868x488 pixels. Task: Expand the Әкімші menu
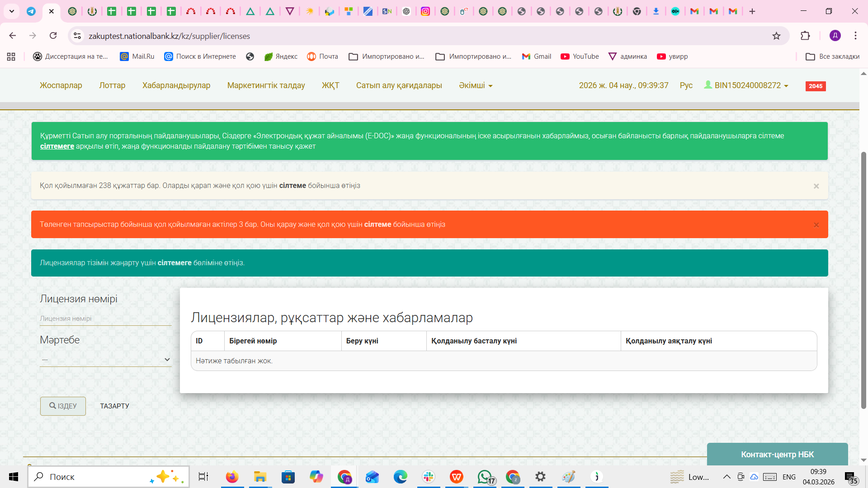(476, 85)
